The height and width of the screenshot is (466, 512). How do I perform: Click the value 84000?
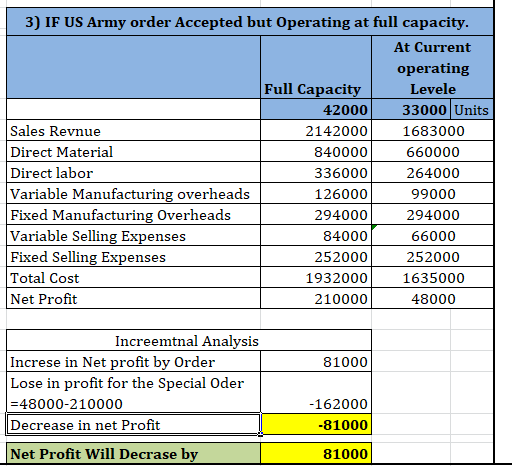[x=316, y=235]
